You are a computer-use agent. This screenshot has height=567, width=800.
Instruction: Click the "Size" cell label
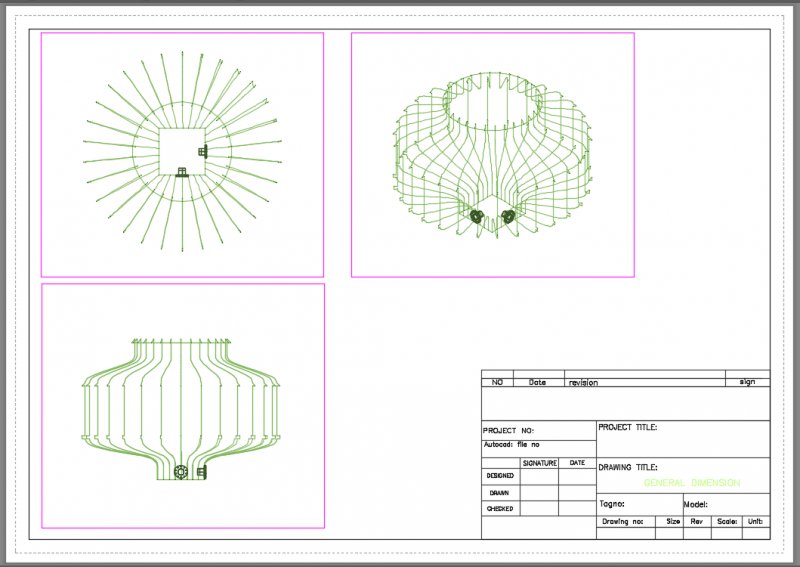(x=673, y=521)
